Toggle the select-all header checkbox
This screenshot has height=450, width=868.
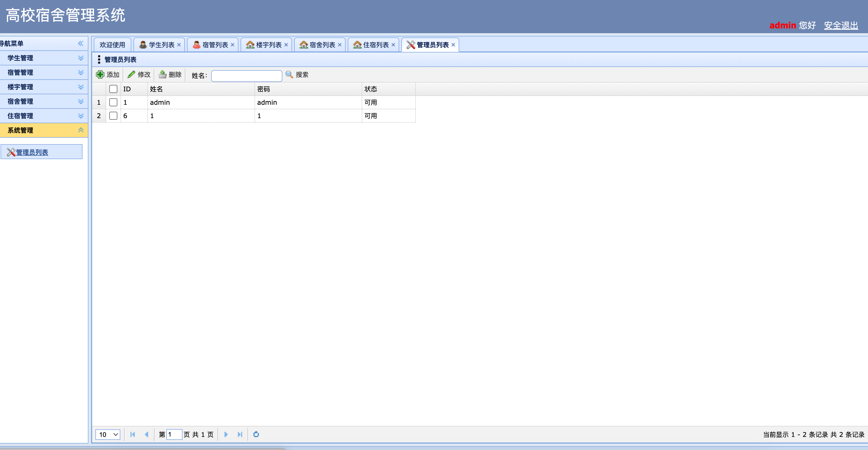tap(113, 89)
